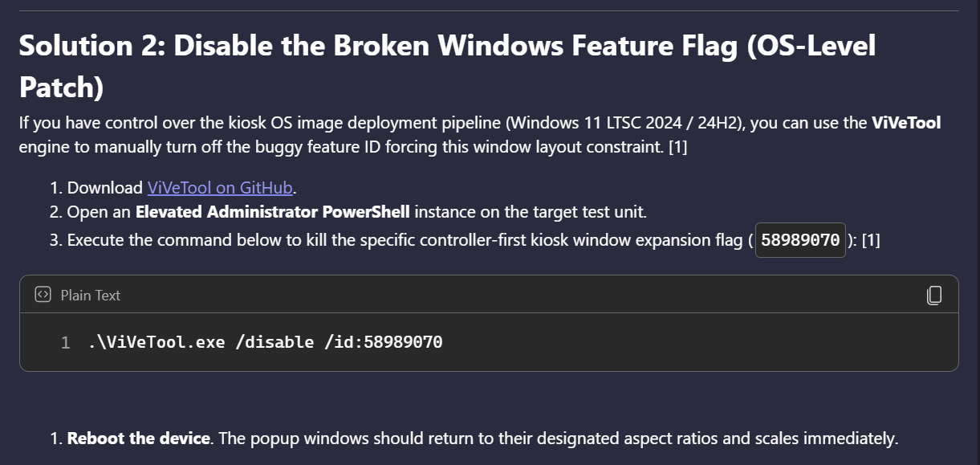This screenshot has width=980, height=465.
Task: Click the bold ViVeTool word in the intro paragraph
Action: click(x=906, y=123)
